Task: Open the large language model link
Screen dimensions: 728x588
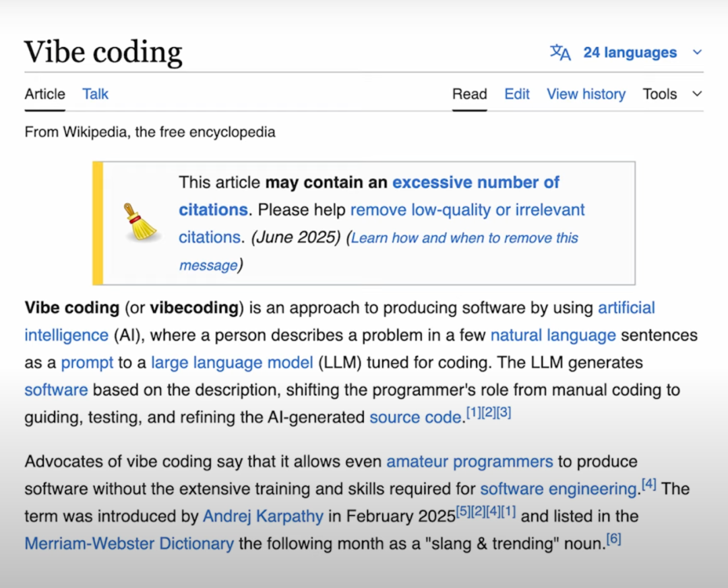Action: [x=232, y=362]
